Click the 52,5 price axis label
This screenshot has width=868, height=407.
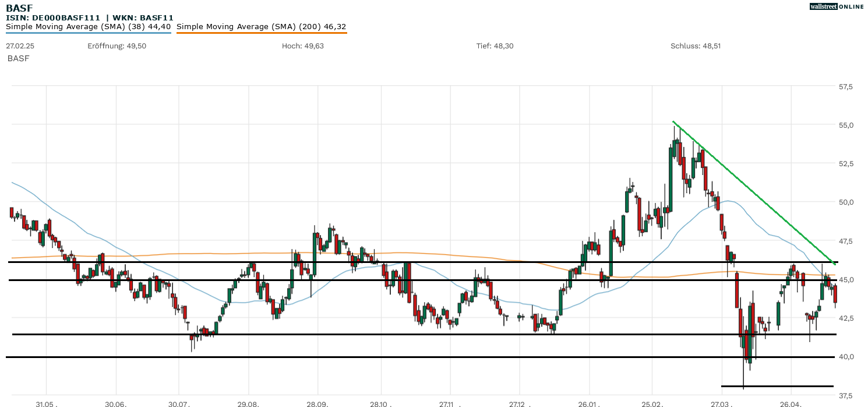click(845, 164)
